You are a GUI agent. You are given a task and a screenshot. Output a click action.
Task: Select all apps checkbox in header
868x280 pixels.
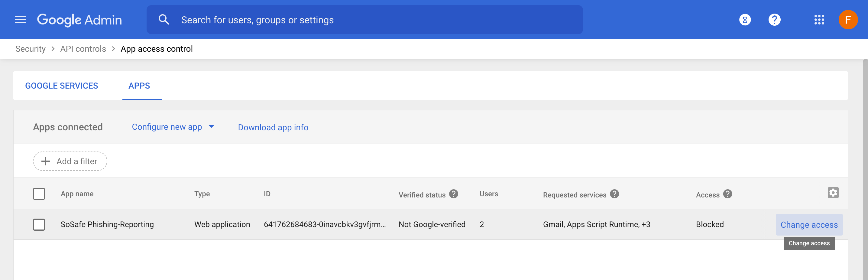click(39, 194)
